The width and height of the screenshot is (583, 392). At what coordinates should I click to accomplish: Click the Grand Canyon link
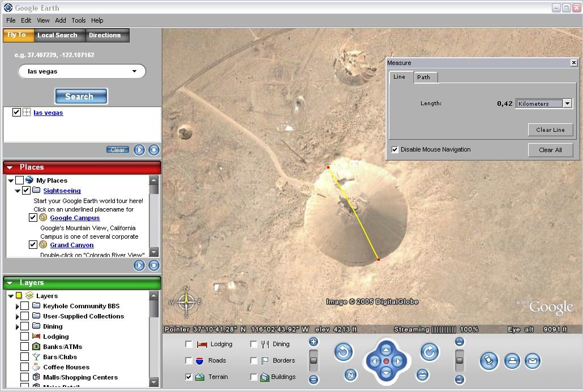coord(72,245)
